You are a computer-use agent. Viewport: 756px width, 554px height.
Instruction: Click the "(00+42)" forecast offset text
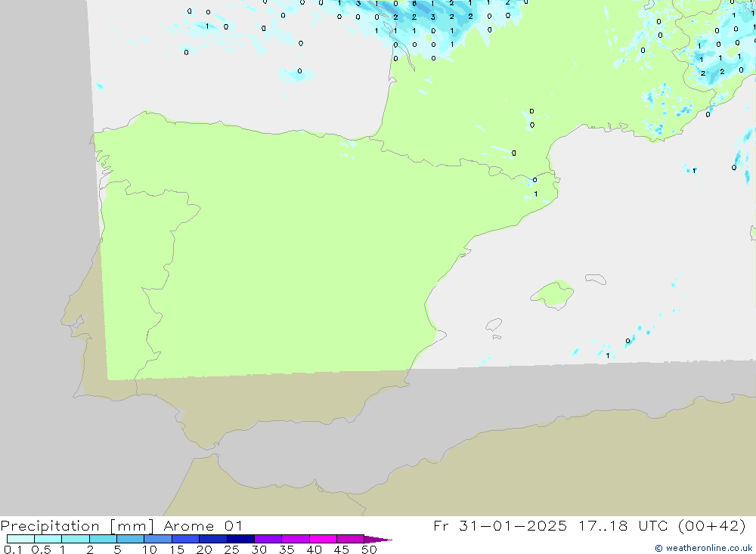click(711, 525)
